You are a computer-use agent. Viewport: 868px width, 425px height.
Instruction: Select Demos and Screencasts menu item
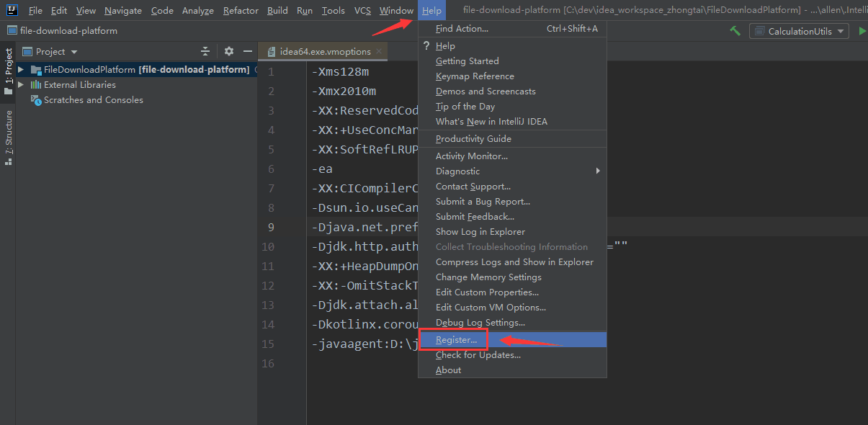pos(512,91)
